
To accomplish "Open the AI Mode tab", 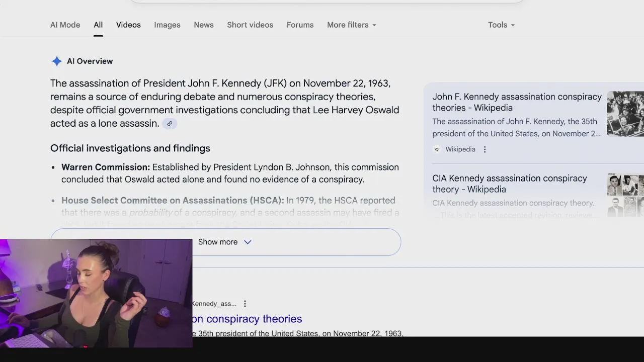I will click(65, 25).
